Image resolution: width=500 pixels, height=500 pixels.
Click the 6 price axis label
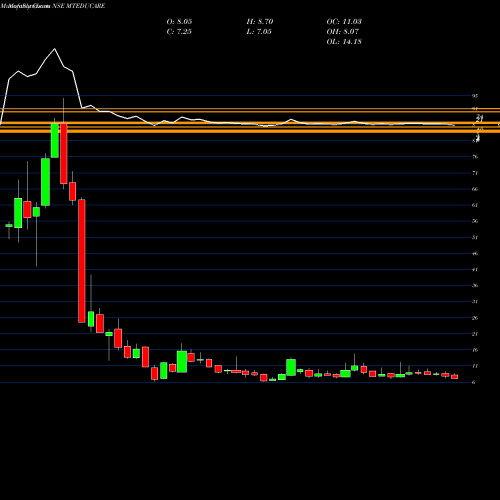[473, 382]
